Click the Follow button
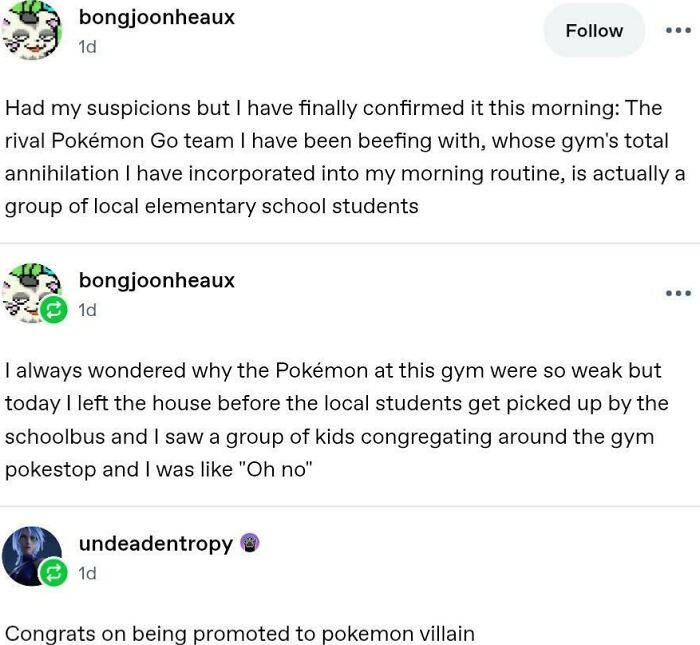The image size is (700, 645). tap(594, 31)
